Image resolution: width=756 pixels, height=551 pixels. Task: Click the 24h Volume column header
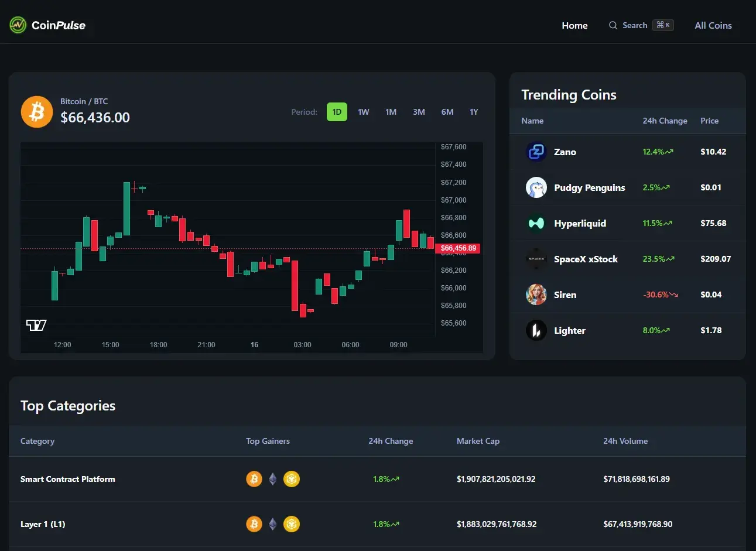625,441
